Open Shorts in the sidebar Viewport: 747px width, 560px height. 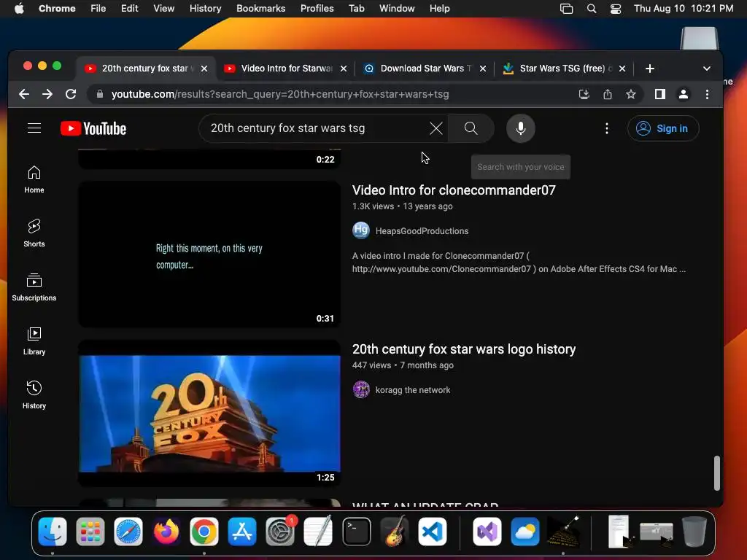(34, 233)
